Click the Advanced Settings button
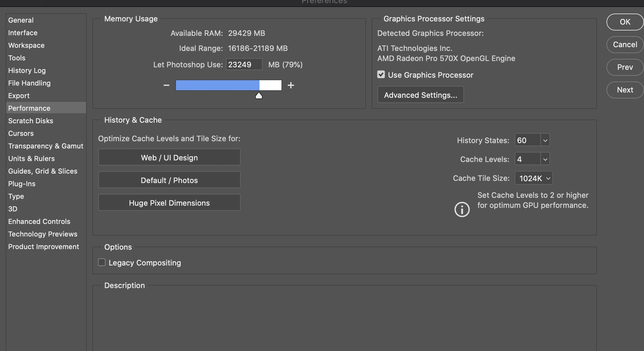The height and width of the screenshot is (351, 644). (420, 95)
